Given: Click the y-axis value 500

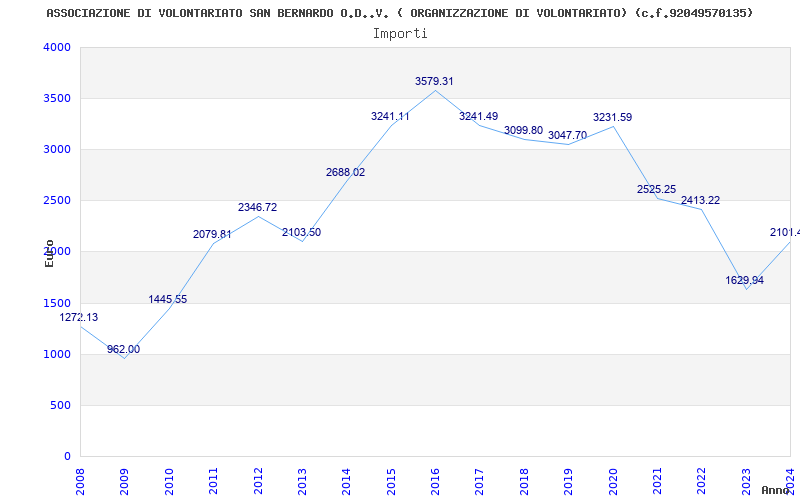Looking at the screenshot, I should tap(61, 406).
